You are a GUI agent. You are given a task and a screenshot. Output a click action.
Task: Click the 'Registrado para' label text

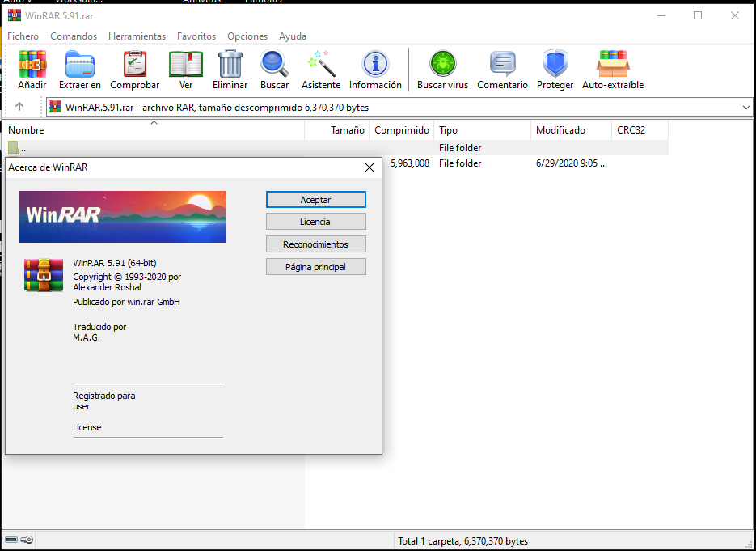point(104,396)
